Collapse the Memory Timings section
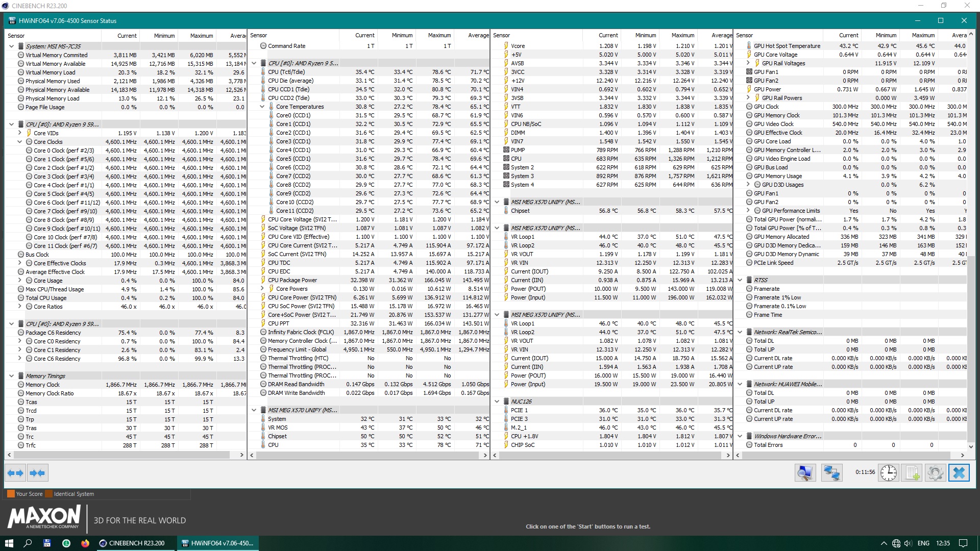 click(11, 376)
